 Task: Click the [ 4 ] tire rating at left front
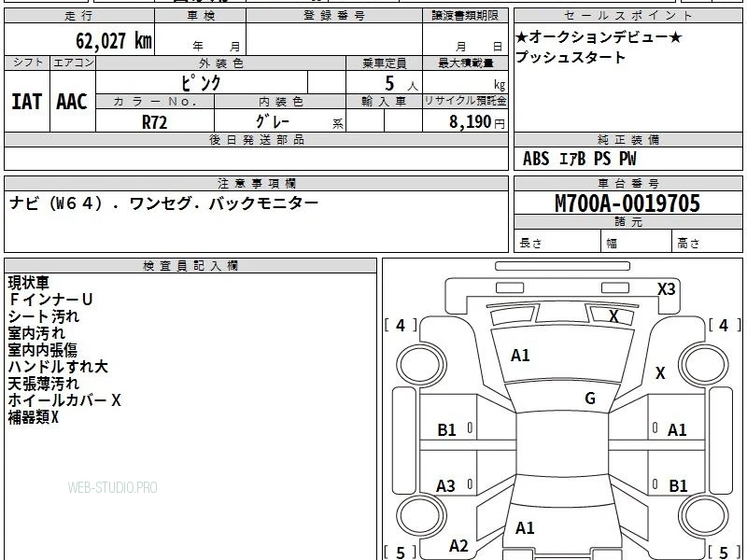tap(401, 326)
